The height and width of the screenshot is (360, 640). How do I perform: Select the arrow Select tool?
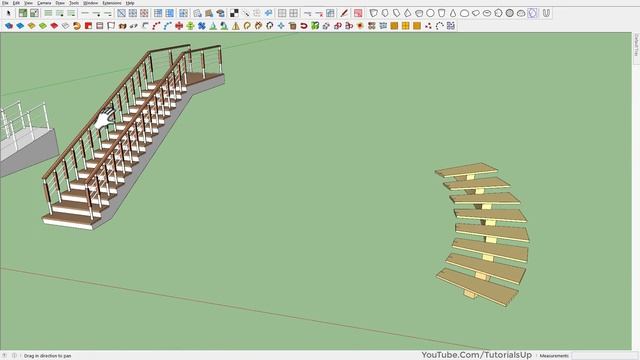click(9, 13)
